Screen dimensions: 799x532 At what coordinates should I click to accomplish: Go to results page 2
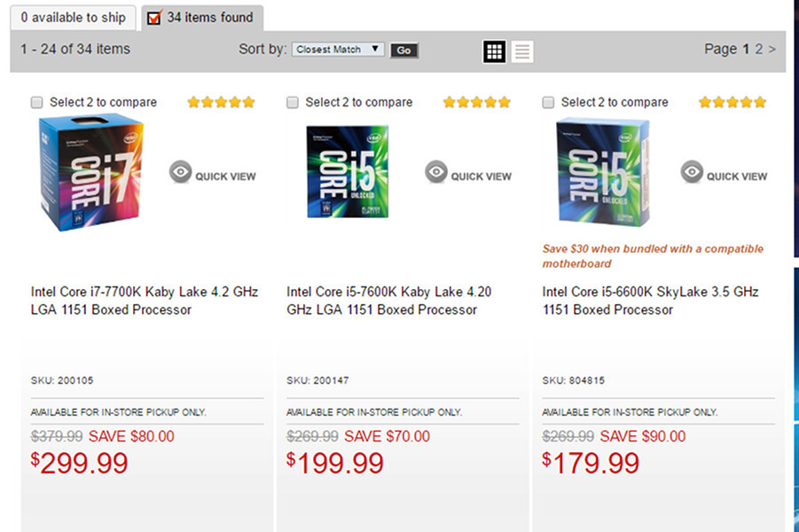pos(759,49)
